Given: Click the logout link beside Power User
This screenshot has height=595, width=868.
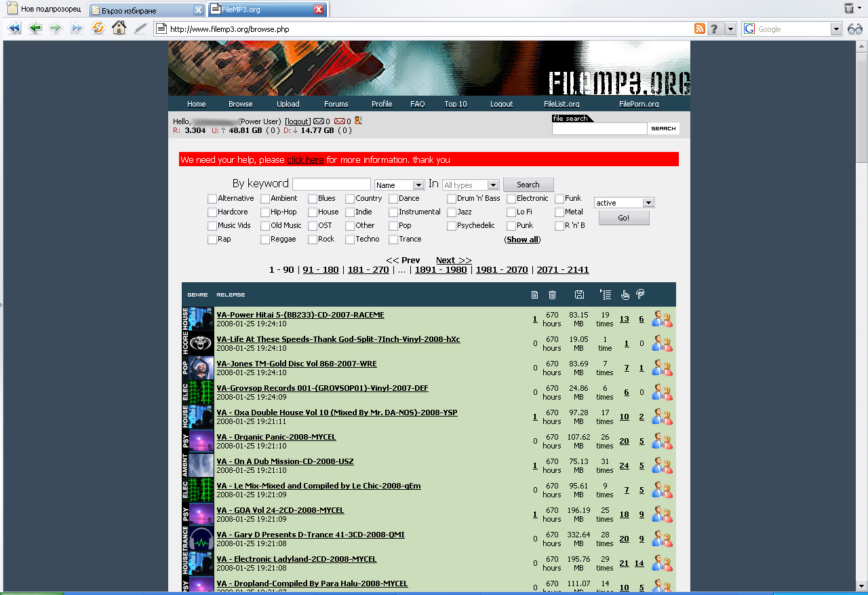Looking at the screenshot, I should tap(298, 121).
